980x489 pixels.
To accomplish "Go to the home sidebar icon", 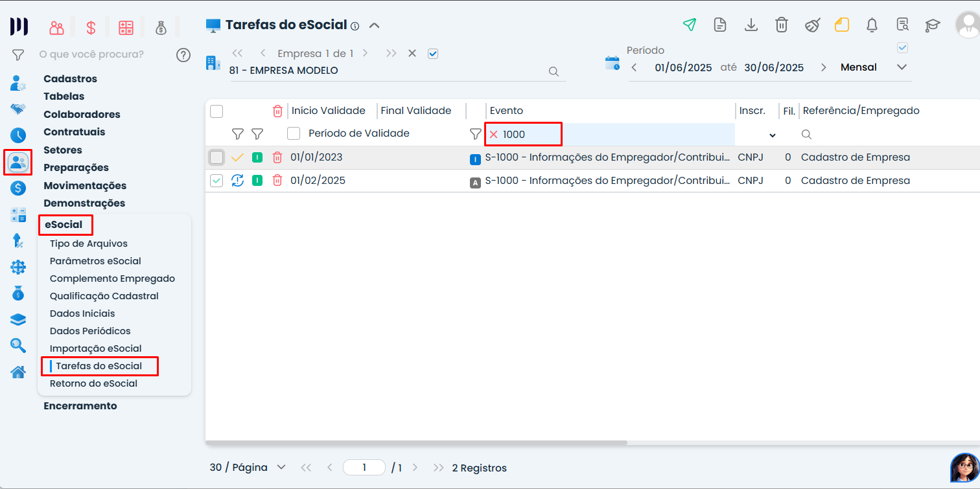I will tap(18, 372).
